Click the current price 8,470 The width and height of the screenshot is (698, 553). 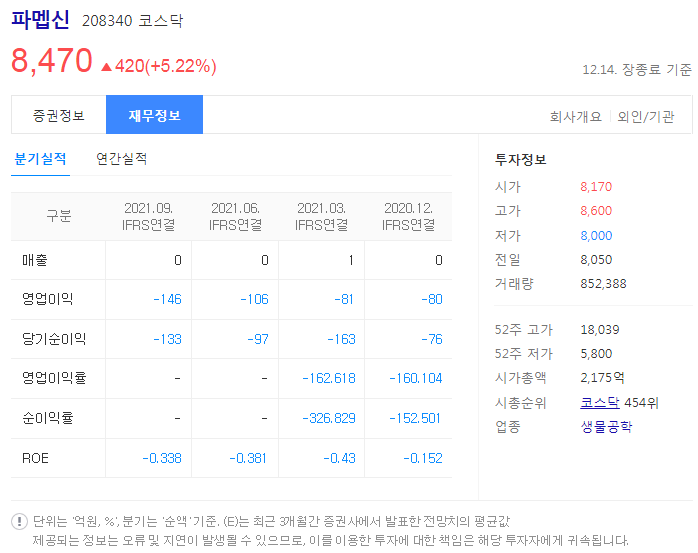click(52, 61)
